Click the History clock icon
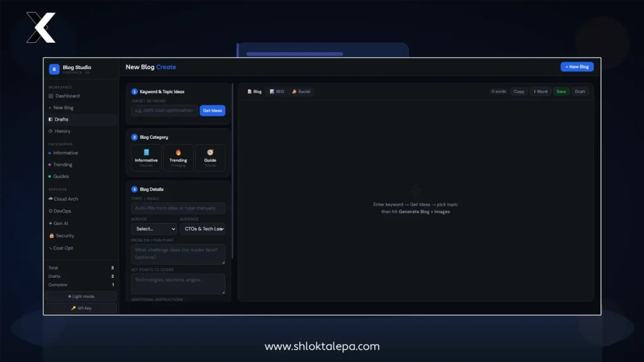The image size is (644, 362). [x=50, y=131]
